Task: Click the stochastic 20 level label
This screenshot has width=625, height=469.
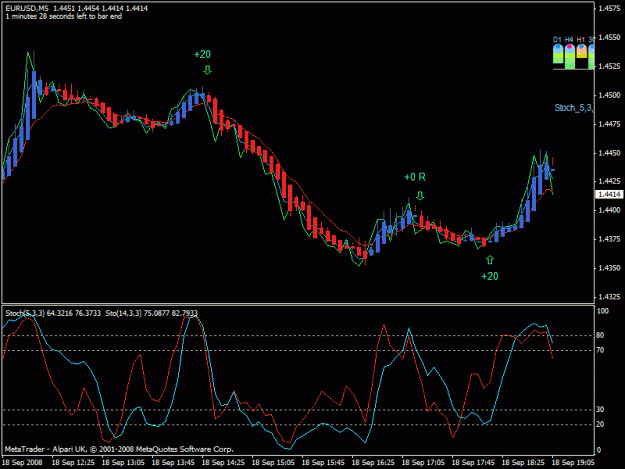Action: 600,424
